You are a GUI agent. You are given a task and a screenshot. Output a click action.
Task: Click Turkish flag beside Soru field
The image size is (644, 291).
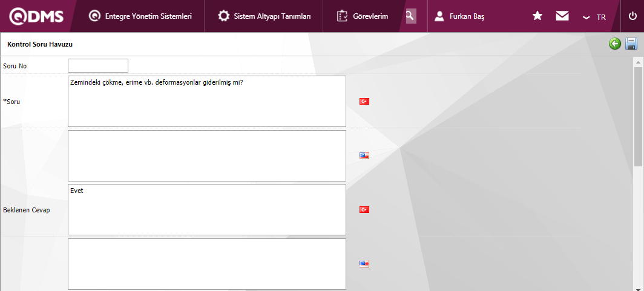pyautogui.click(x=364, y=102)
